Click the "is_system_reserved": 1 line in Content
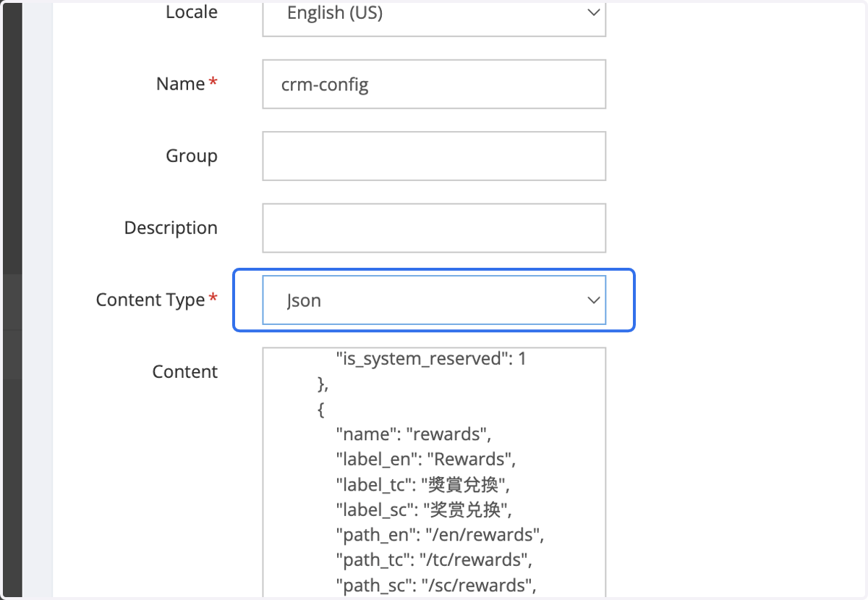Screen dimensions: 868x600 click(430, 358)
